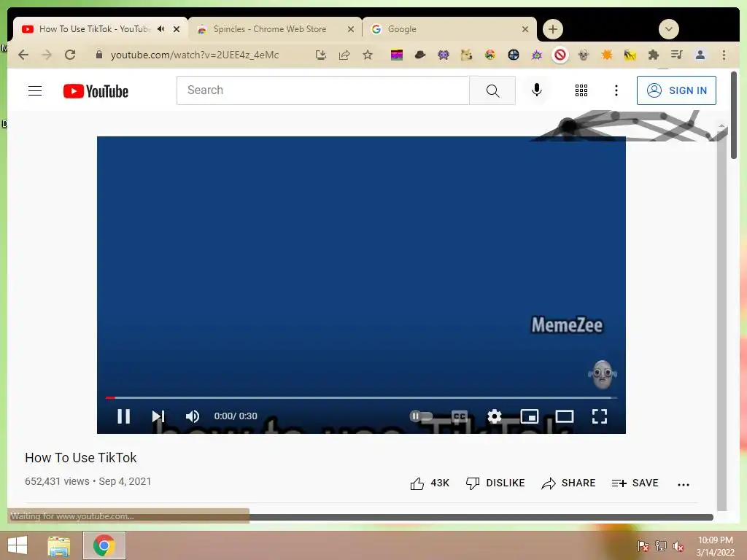Pause the video playback
Viewport: 747px width, 560px height.
(123, 416)
